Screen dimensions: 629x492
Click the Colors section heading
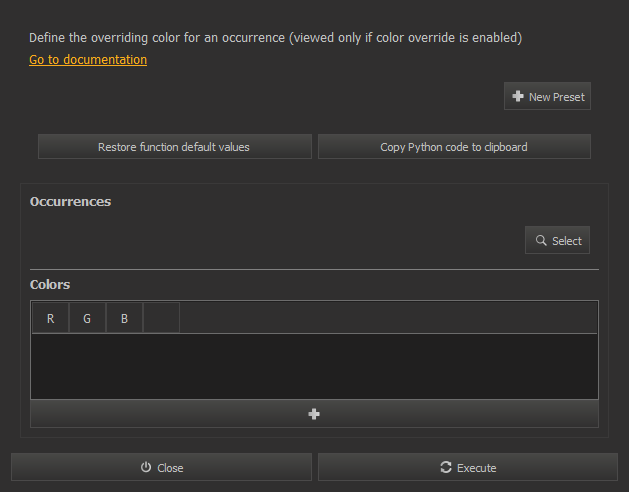coord(50,285)
